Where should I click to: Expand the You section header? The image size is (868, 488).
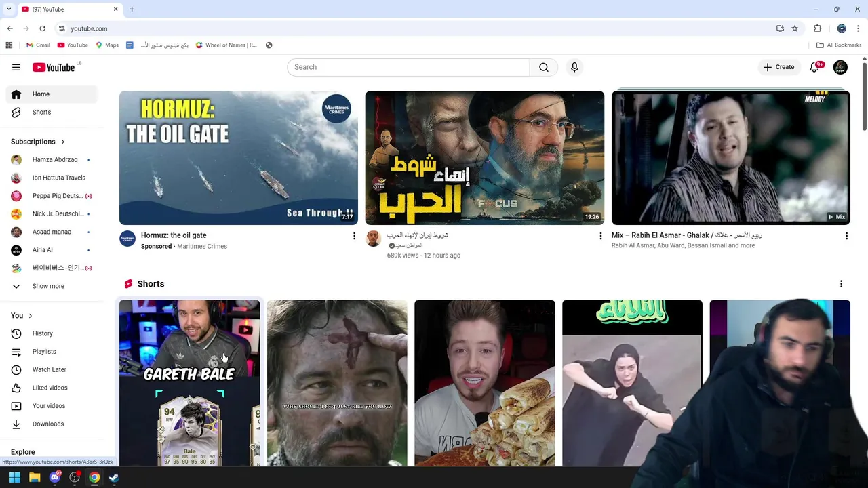coord(22,315)
